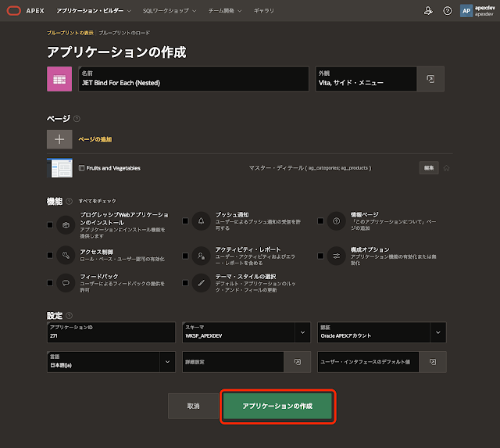Viewport: 500px width, 448px height.
Task: Open SQLワークショップ menu
Action: (170, 11)
